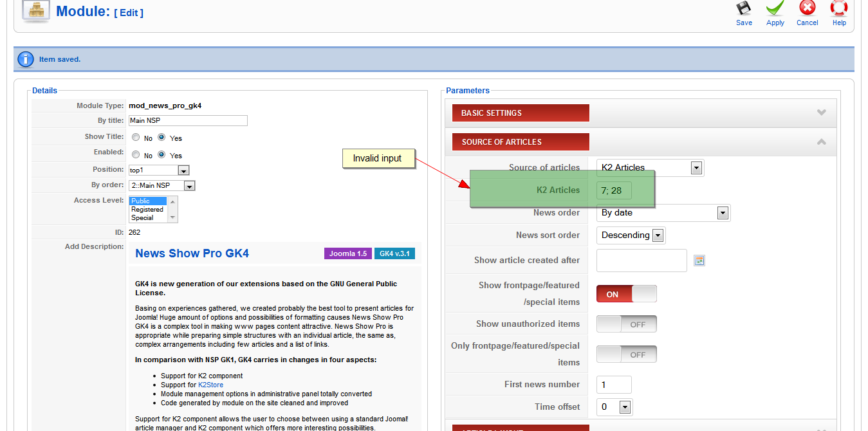The width and height of the screenshot is (868, 431).
Task: Click the K2Store link in description
Action: pyautogui.click(x=210, y=385)
